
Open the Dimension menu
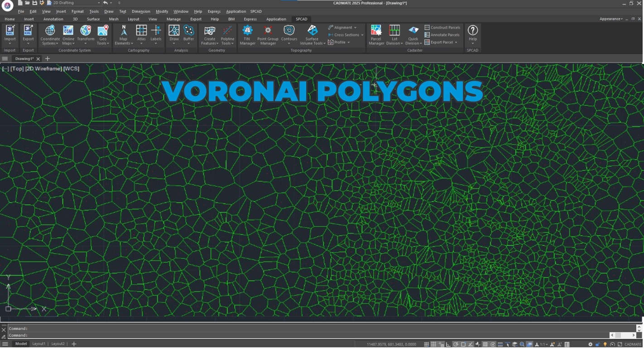pyautogui.click(x=141, y=11)
